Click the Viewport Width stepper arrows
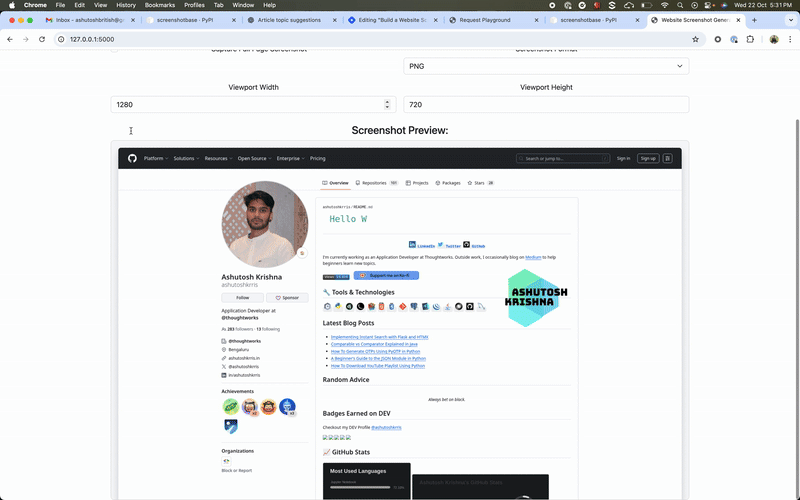 pyautogui.click(x=387, y=104)
